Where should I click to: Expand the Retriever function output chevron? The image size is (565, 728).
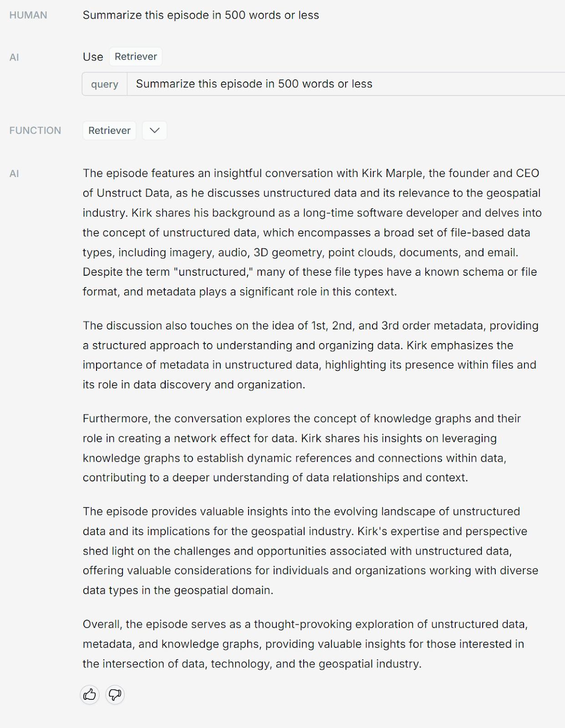point(154,131)
